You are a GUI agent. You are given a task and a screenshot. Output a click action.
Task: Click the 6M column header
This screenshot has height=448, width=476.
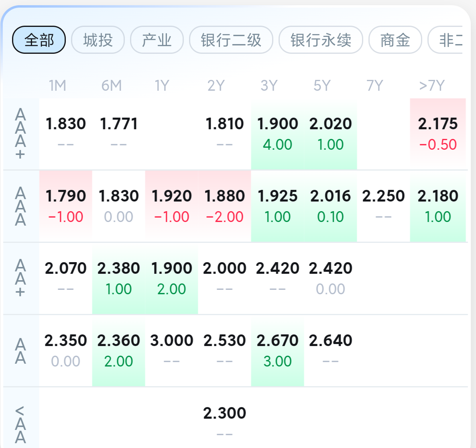point(110,85)
